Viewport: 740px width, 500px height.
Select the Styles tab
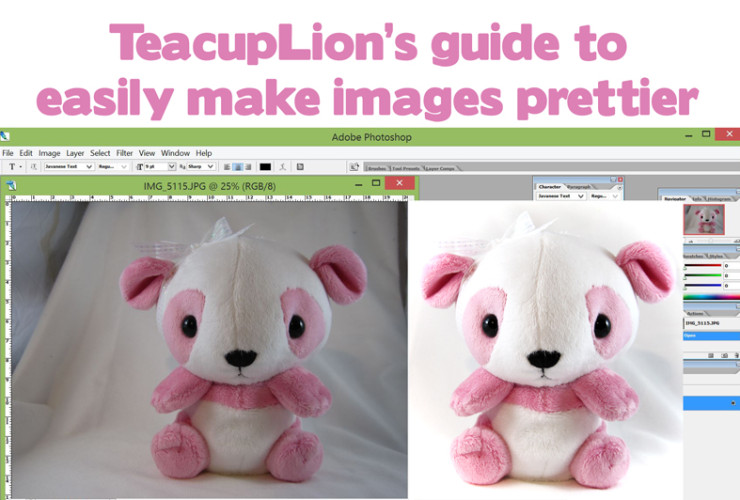716,256
